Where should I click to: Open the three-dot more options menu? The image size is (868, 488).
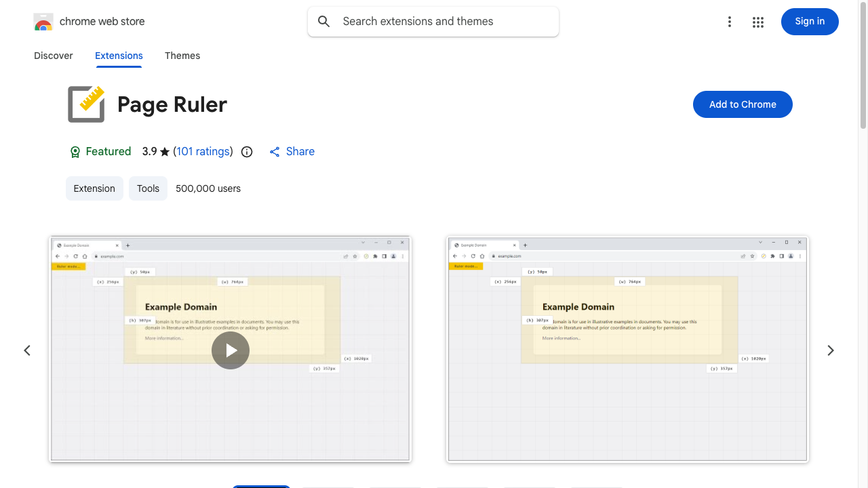tap(730, 22)
